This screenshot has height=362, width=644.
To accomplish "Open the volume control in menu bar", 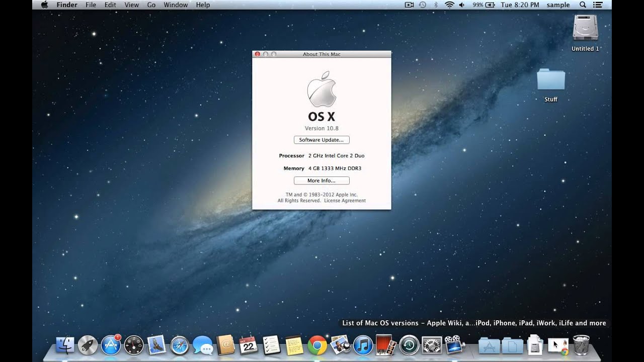I will pos(461,5).
